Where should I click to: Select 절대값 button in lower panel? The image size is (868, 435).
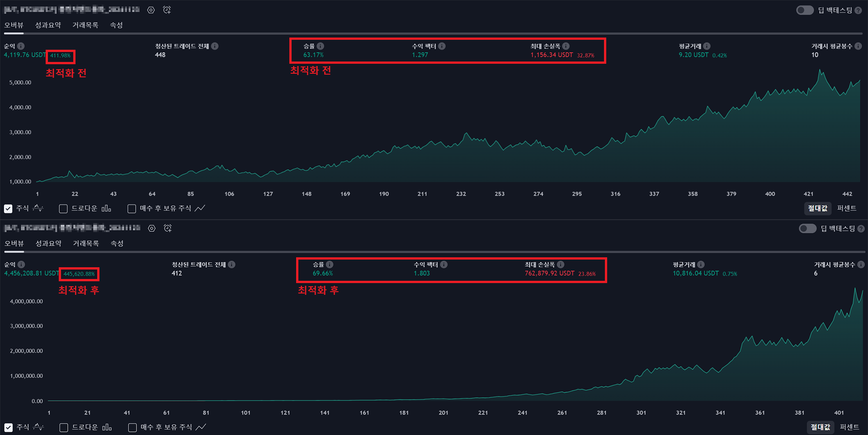(820, 427)
